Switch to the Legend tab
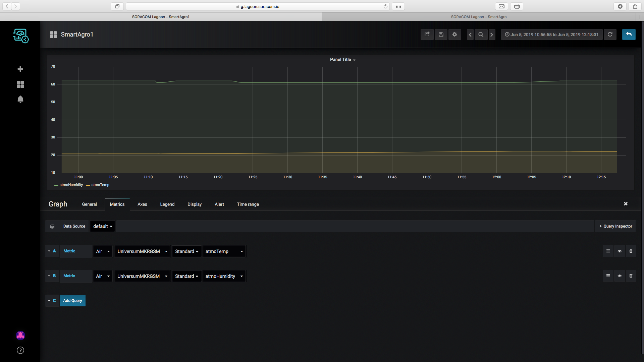 (167, 204)
